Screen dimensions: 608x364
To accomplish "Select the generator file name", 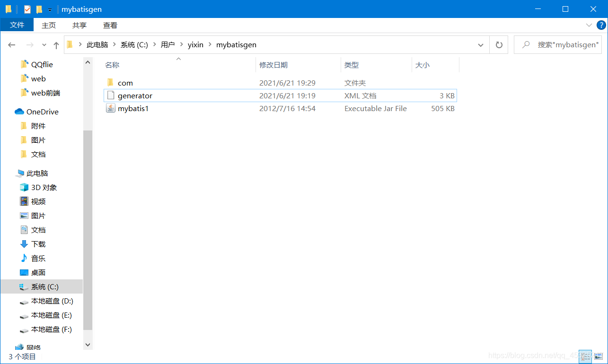I will 135,95.
